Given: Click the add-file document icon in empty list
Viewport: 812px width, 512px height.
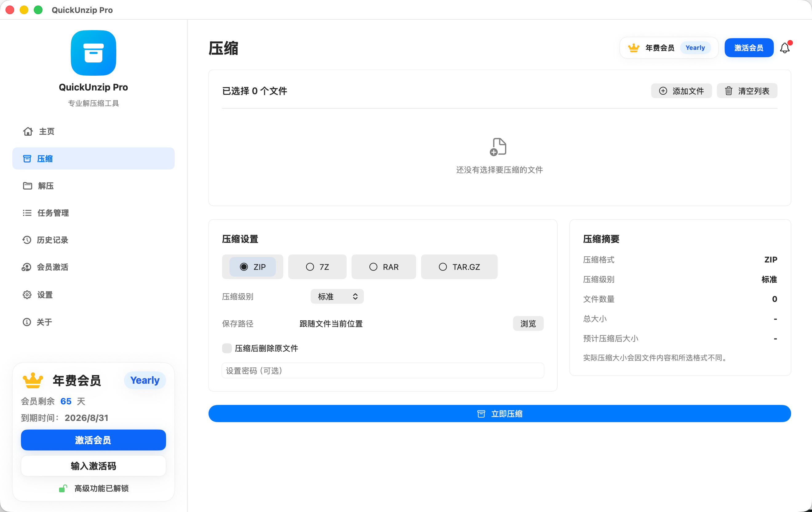Looking at the screenshot, I should [498, 147].
